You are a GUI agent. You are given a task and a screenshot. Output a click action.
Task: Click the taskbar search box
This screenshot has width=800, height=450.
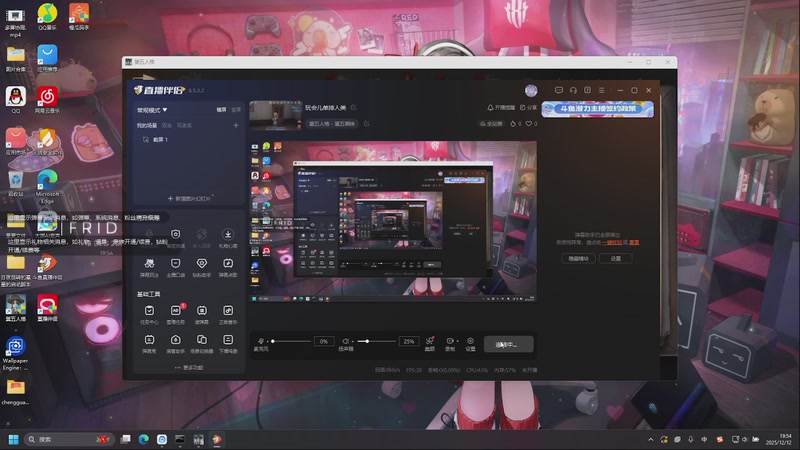pos(69,439)
